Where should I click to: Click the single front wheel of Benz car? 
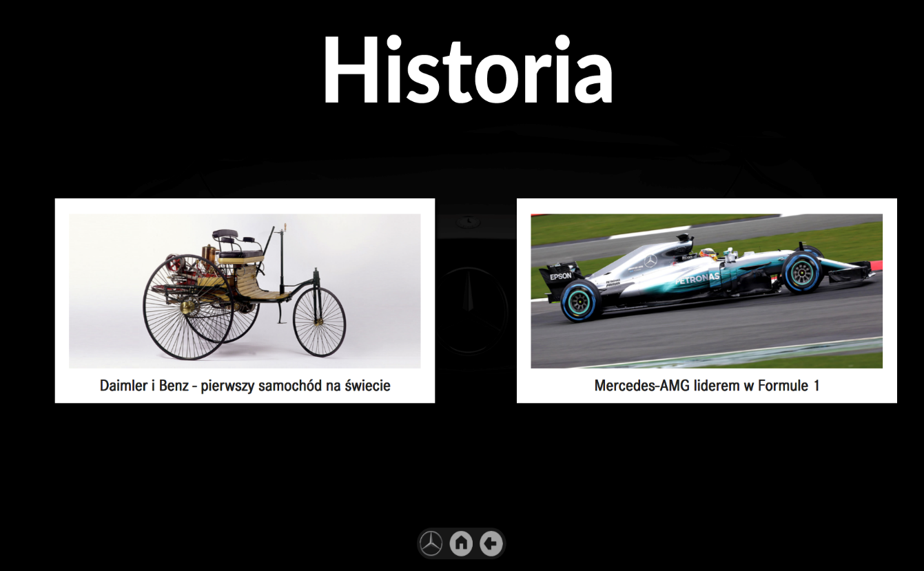pos(319,322)
